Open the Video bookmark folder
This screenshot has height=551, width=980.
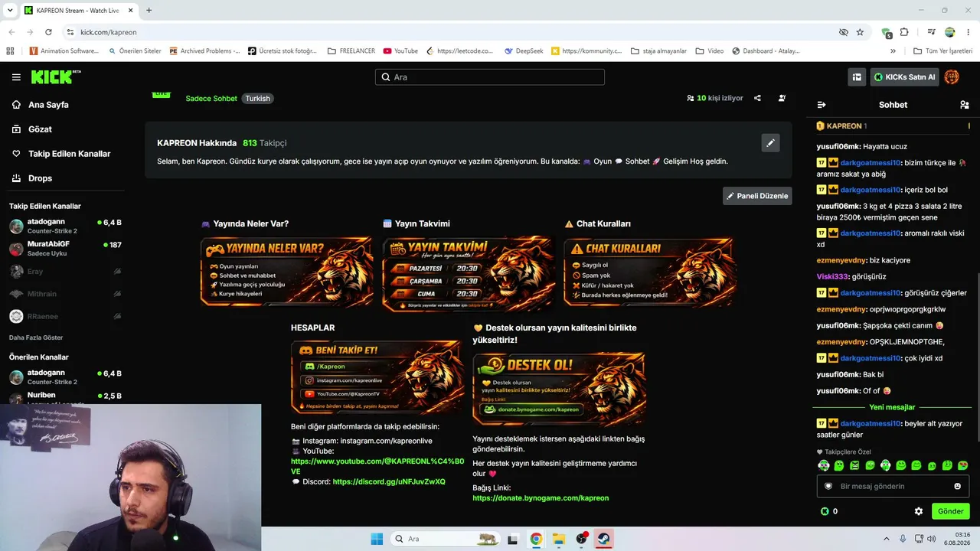click(710, 51)
